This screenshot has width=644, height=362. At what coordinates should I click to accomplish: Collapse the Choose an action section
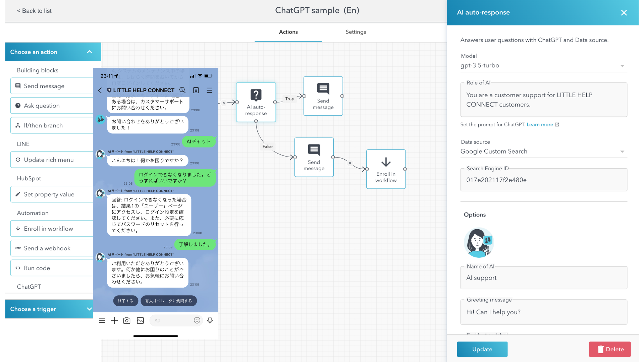tap(53, 52)
